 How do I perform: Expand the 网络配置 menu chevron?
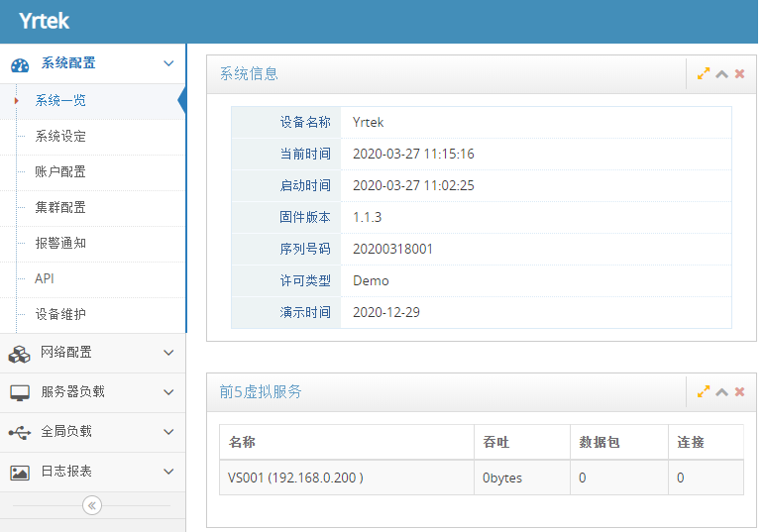pos(168,353)
